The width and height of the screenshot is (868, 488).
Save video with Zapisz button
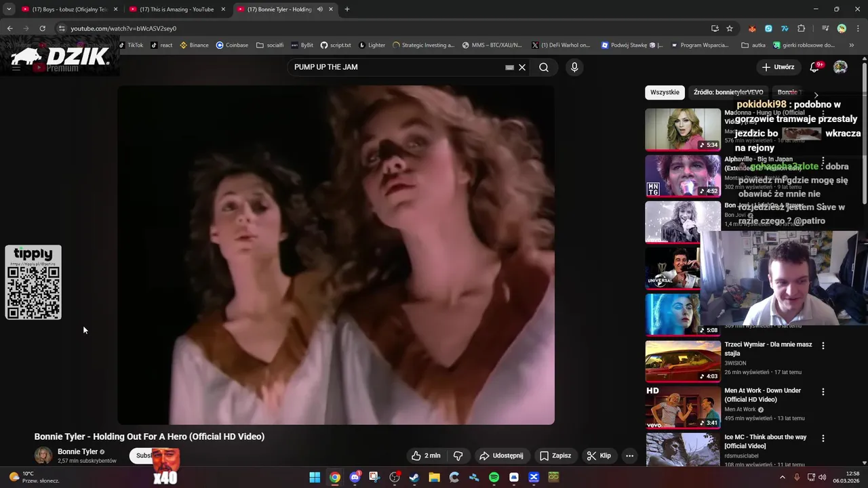coord(555,455)
